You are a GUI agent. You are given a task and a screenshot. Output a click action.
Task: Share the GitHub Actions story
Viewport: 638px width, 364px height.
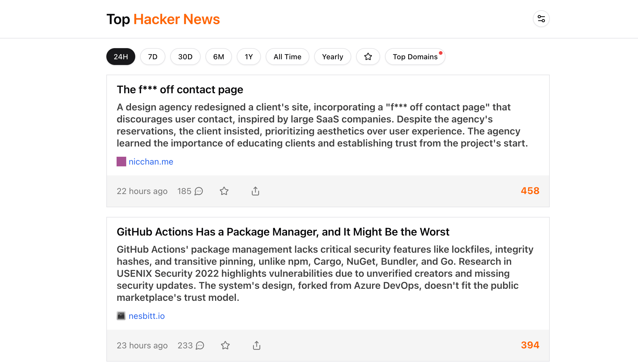(256, 345)
